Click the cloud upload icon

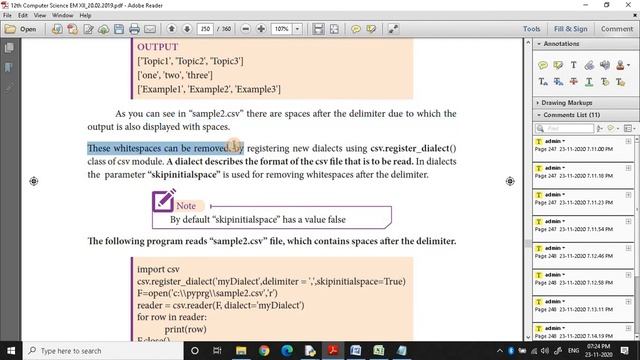click(x=104, y=29)
